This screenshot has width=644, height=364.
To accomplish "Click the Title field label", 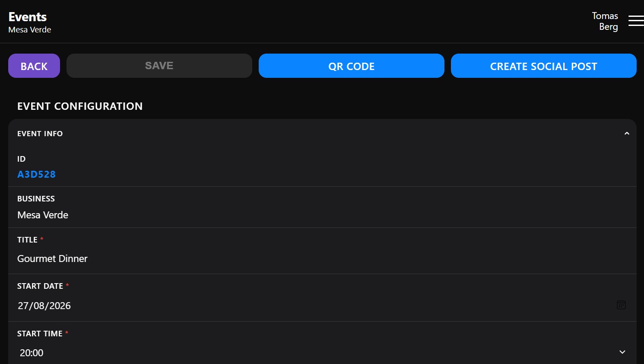I will (27, 240).
